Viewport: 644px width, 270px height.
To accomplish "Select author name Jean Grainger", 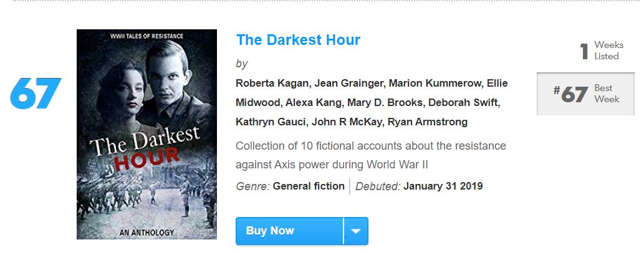I will [x=348, y=84].
